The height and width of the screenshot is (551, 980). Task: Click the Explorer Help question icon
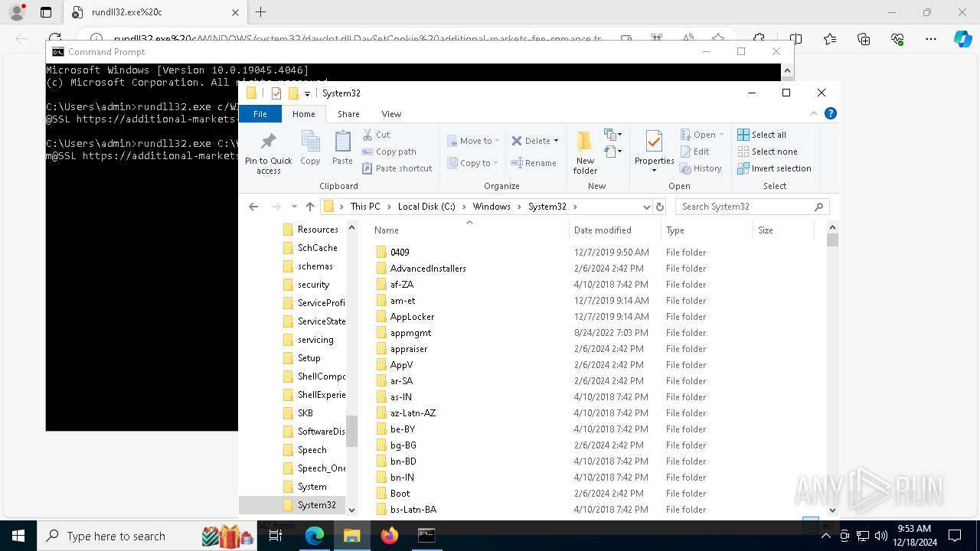tap(831, 113)
